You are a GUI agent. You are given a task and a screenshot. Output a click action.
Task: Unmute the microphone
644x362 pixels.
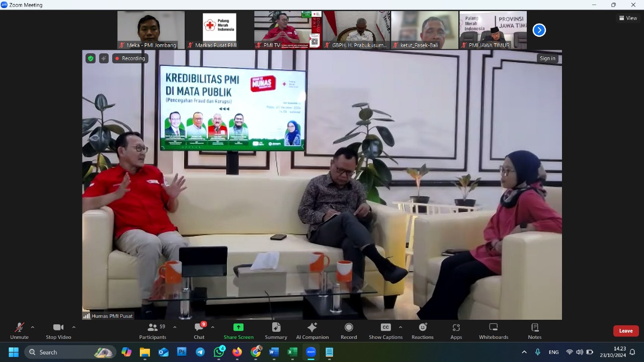19,331
